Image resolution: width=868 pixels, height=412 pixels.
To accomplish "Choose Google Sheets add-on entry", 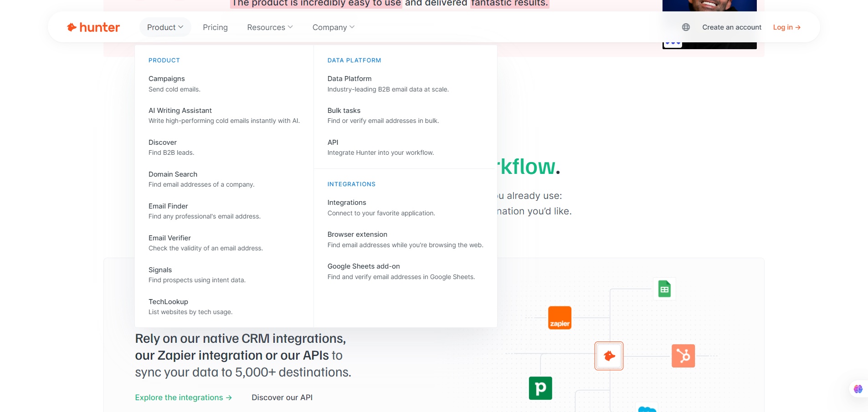I will point(364,266).
